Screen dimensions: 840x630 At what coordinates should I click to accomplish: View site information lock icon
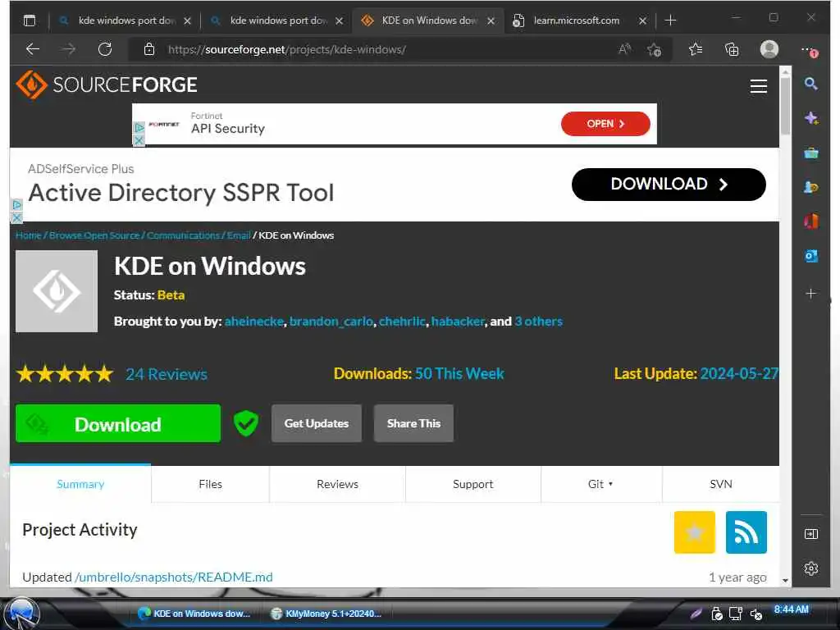coord(149,49)
